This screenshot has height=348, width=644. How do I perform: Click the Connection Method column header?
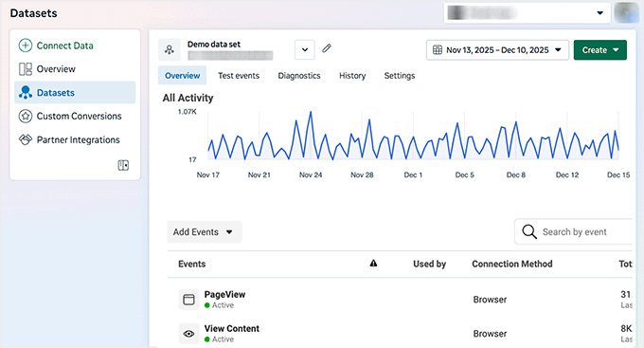[x=512, y=265]
